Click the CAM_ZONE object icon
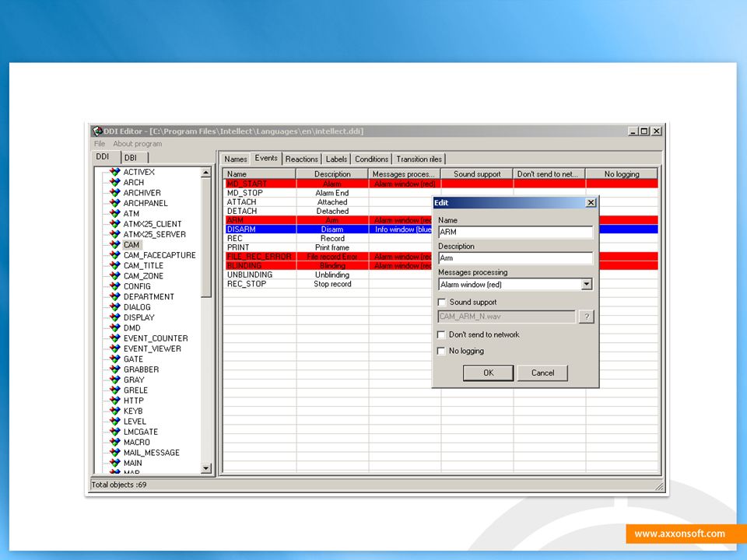 click(114, 276)
